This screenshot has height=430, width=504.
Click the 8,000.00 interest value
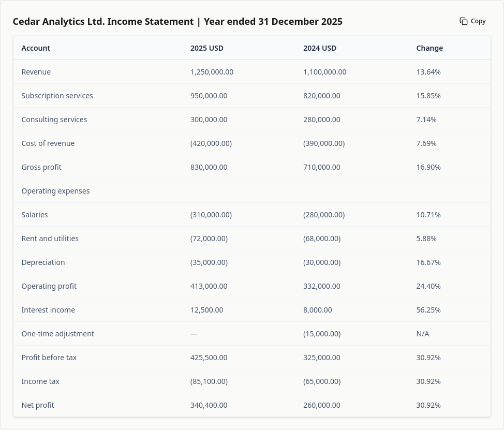(318, 310)
